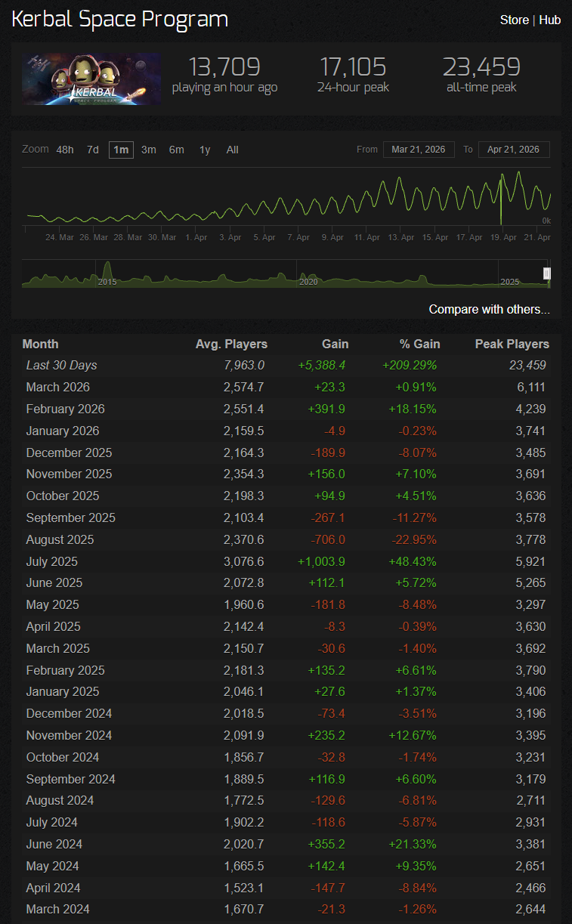Select the October 2025 row label
Screen dimensions: 572x924
click(x=63, y=496)
